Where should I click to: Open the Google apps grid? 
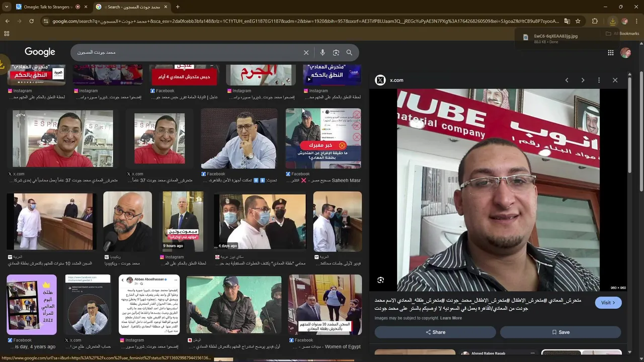(610, 52)
